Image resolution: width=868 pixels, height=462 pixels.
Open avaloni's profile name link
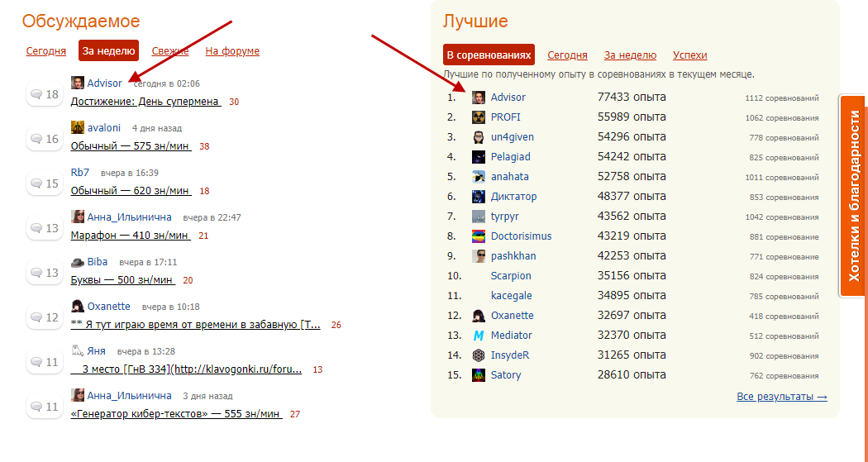tap(104, 128)
